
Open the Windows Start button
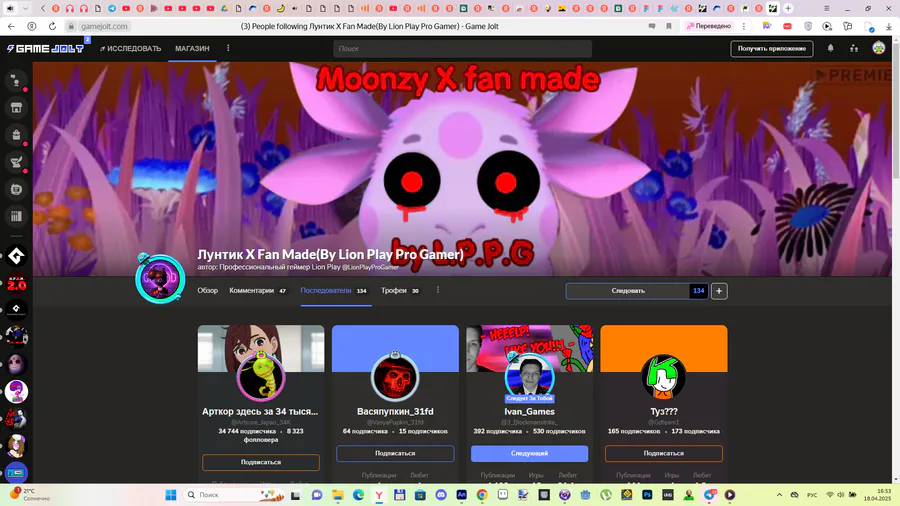(170, 495)
